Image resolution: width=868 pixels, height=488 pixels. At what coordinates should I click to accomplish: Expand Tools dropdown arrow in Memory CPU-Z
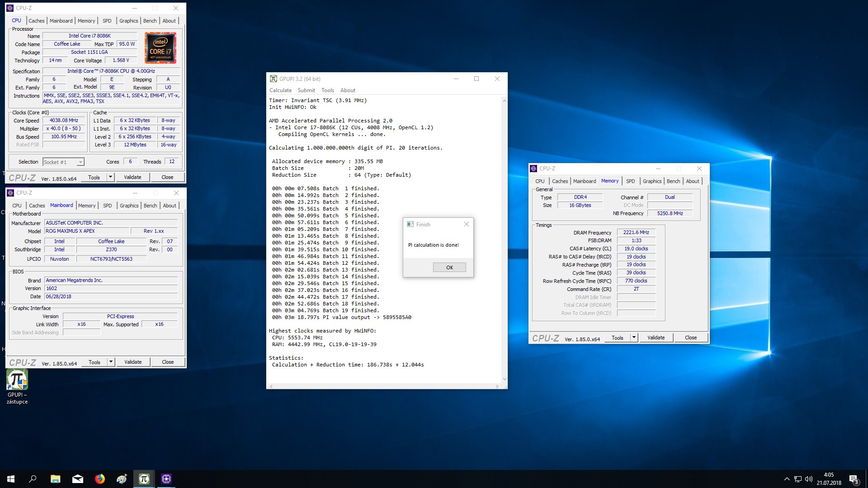(634, 338)
